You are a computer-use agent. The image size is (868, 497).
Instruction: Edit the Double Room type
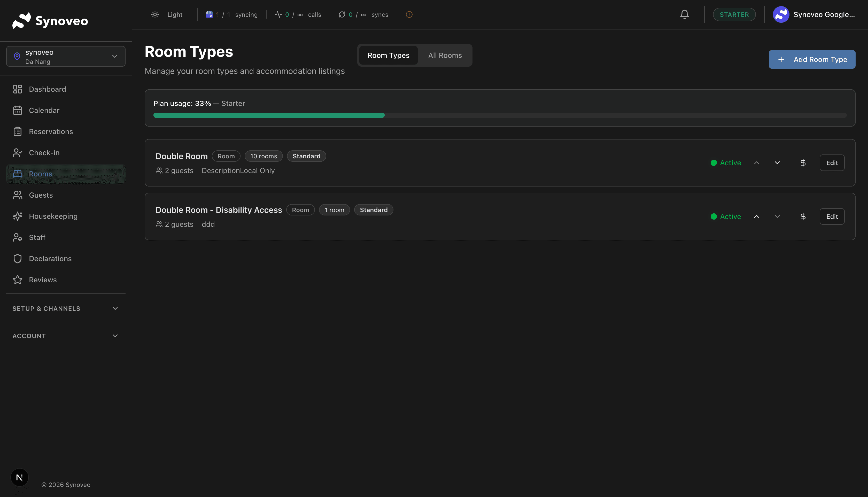[x=832, y=163]
